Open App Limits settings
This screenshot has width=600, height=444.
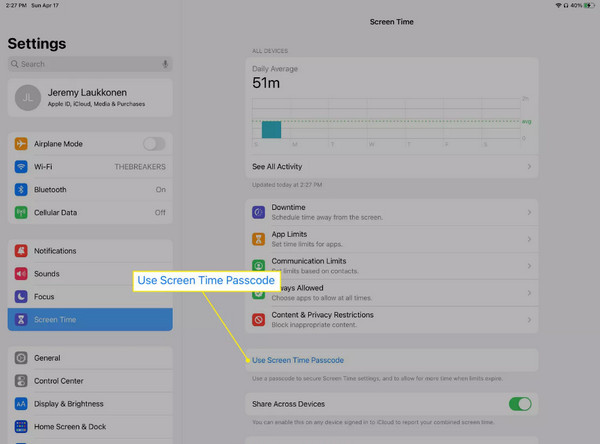click(x=392, y=239)
